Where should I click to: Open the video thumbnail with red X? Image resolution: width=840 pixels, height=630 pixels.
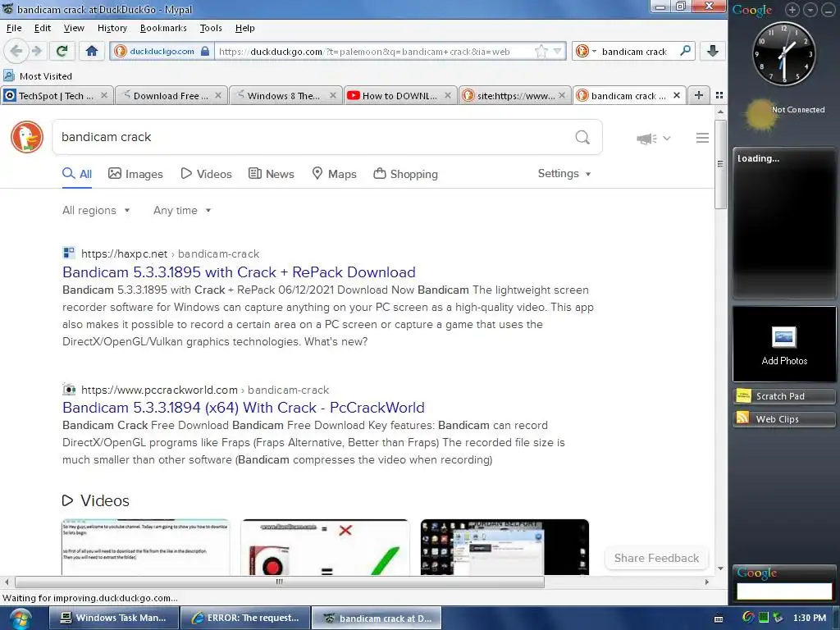tap(325, 547)
